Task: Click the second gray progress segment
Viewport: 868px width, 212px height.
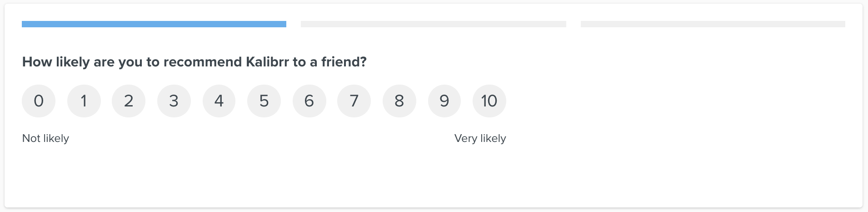Action: 434,24
